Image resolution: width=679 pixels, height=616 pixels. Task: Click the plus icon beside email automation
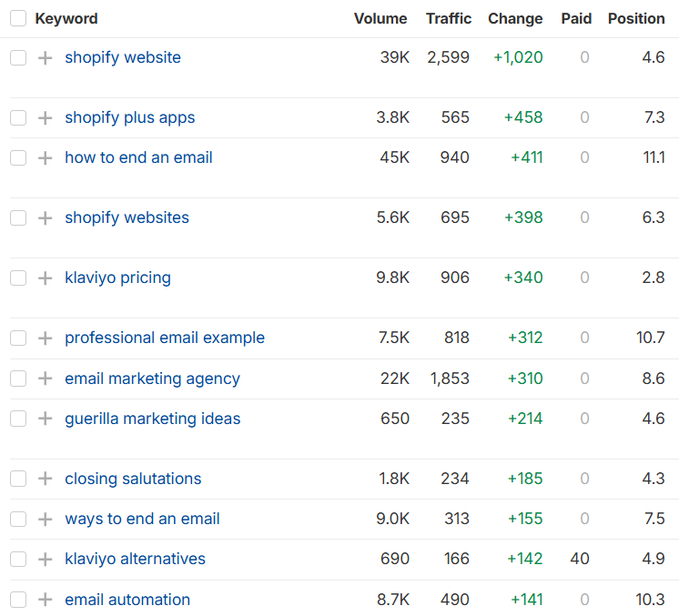45,600
